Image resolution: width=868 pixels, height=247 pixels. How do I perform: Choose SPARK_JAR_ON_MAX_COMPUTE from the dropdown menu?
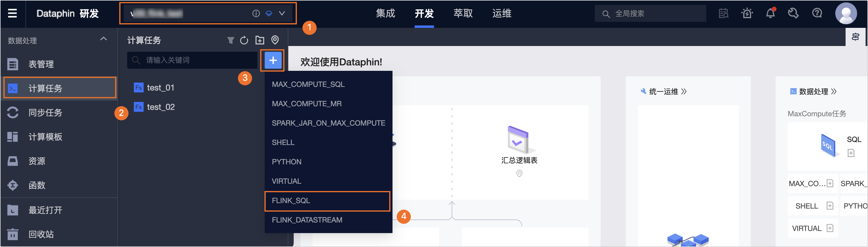[x=328, y=123]
